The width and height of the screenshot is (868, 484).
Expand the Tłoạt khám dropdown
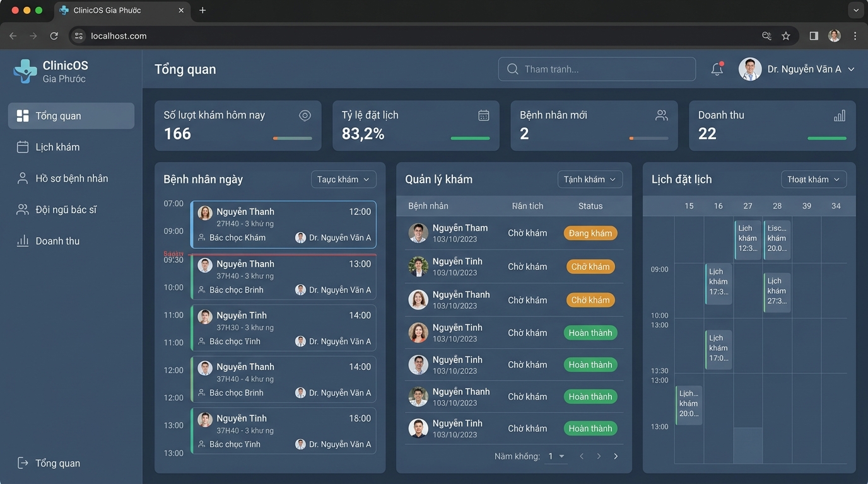814,180
